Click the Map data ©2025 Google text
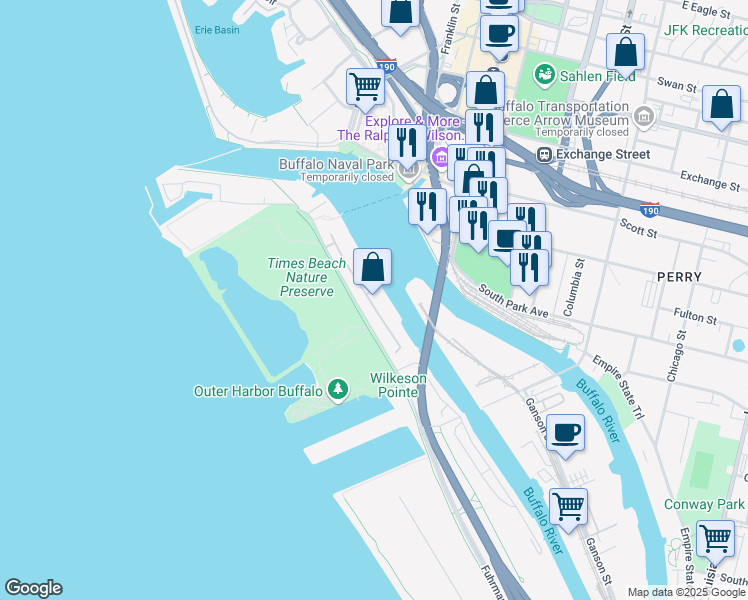The height and width of the screenshot is (600, 748). [x=686, y=592]
